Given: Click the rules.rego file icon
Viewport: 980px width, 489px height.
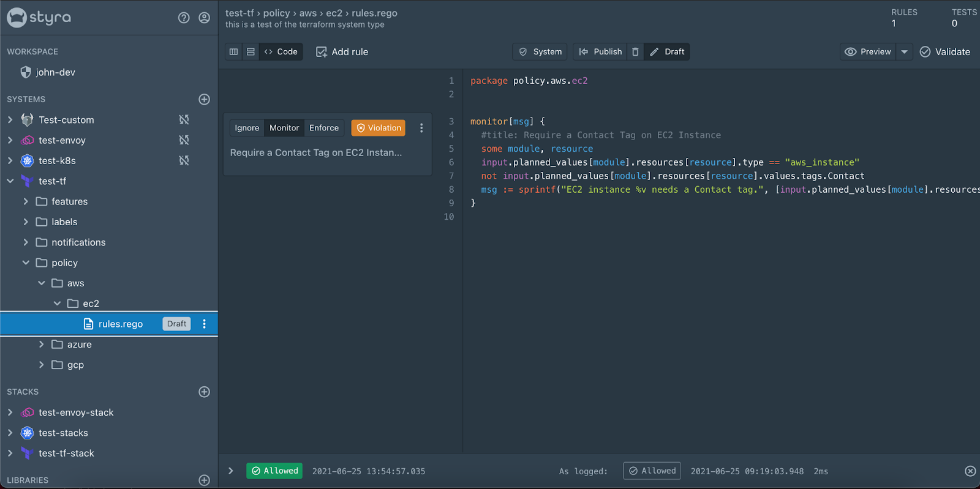Looking at the screenshot, I should 88,324.
